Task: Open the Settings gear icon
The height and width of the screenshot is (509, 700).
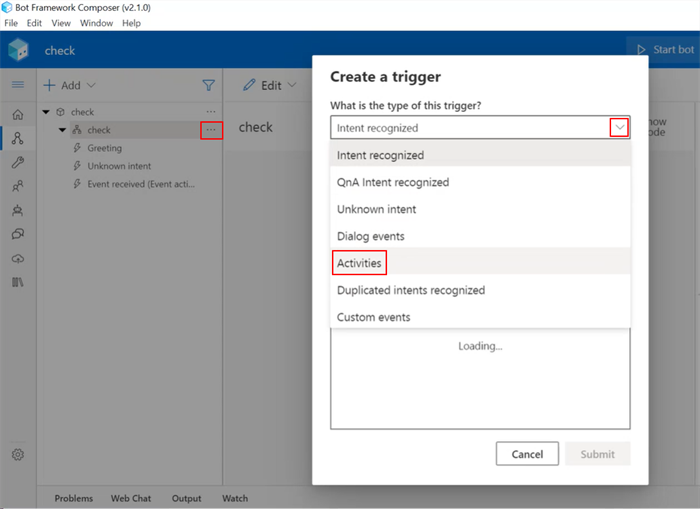Action: coord(18,455)
